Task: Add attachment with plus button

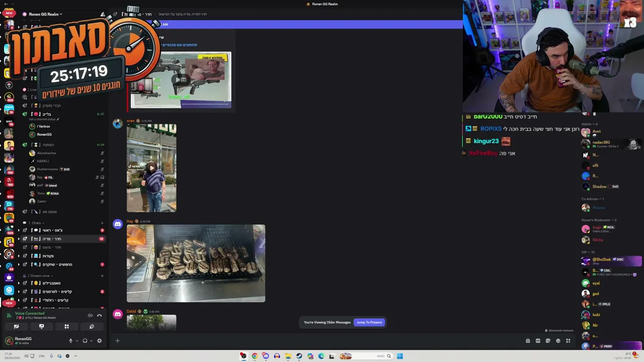Action: (x=117, y=341)
